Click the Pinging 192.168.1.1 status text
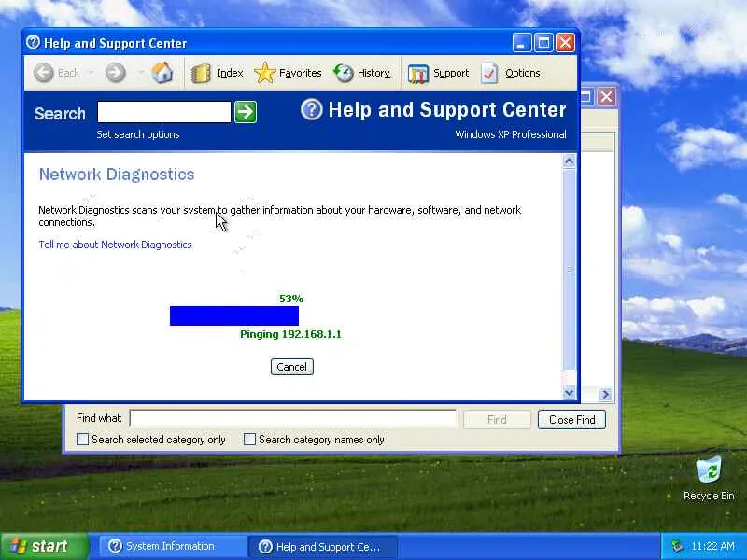The height and width of the screenshot is (560, 747). click(x=290, y=334)
